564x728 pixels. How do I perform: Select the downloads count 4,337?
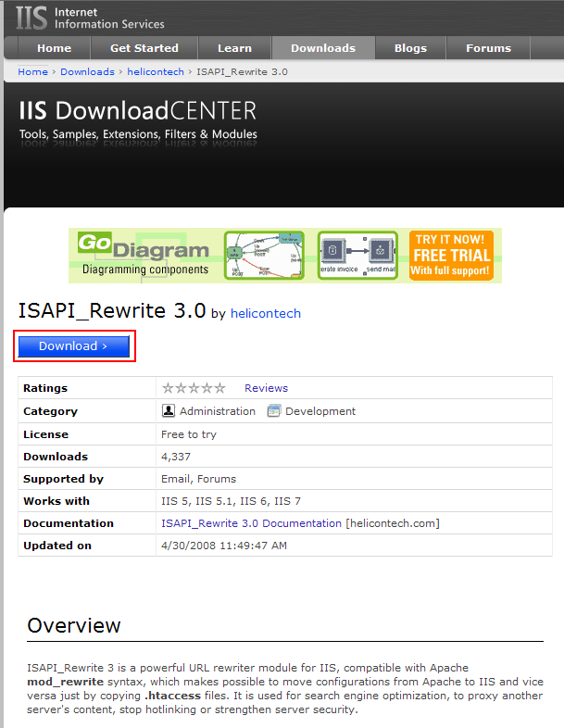click(x=175, y=457)
